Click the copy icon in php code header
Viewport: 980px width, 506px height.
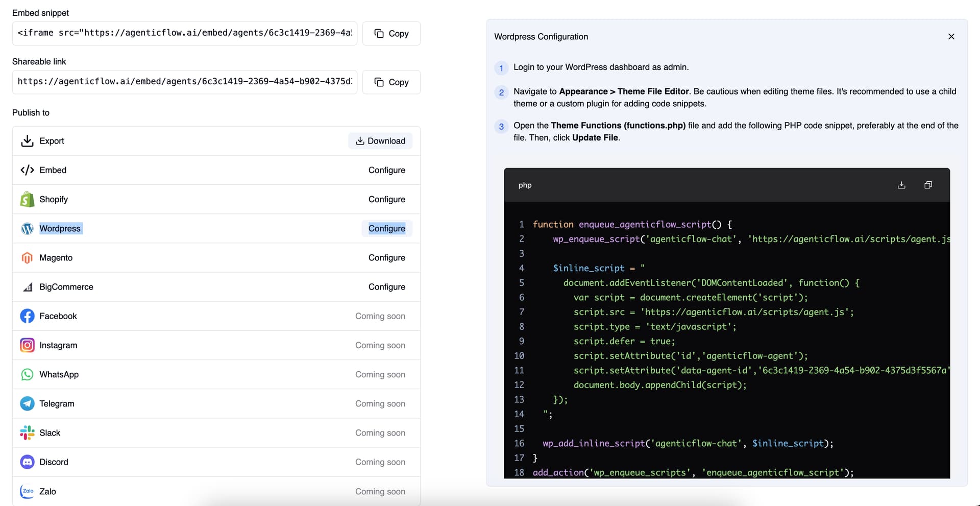click(928, 185)
